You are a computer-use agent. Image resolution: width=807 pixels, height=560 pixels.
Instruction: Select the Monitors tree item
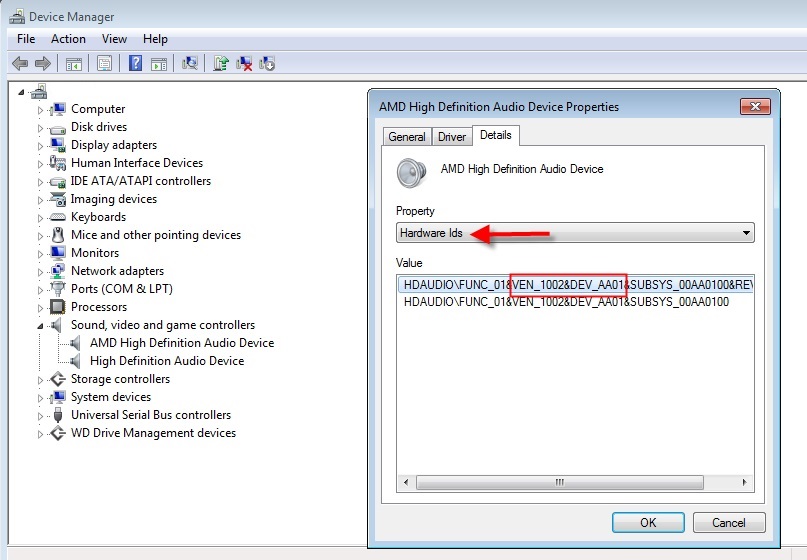pos(95,253)
